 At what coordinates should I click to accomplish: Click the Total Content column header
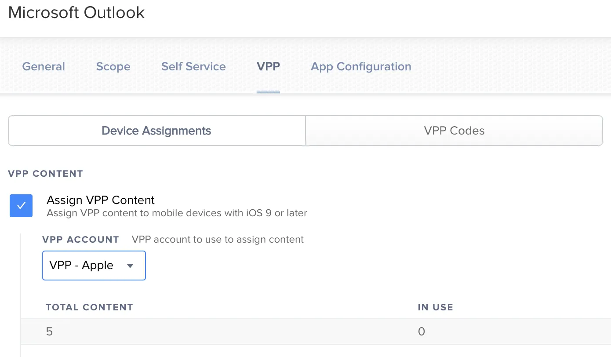89,307
